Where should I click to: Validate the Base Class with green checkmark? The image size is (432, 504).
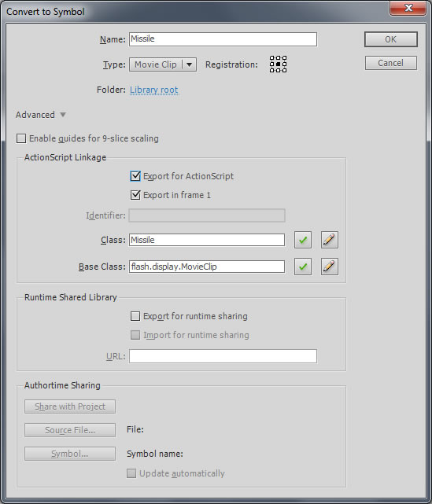click(x=303, y=267)
